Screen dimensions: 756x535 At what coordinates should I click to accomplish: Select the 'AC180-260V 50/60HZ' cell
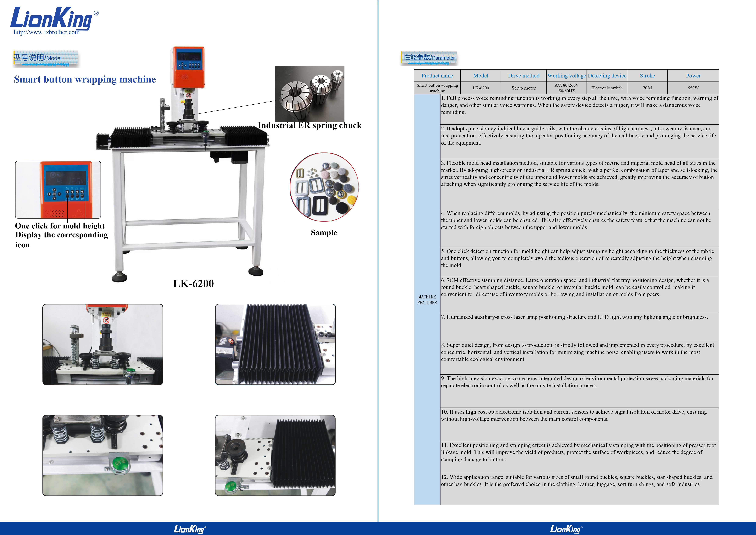pos(567,88)
